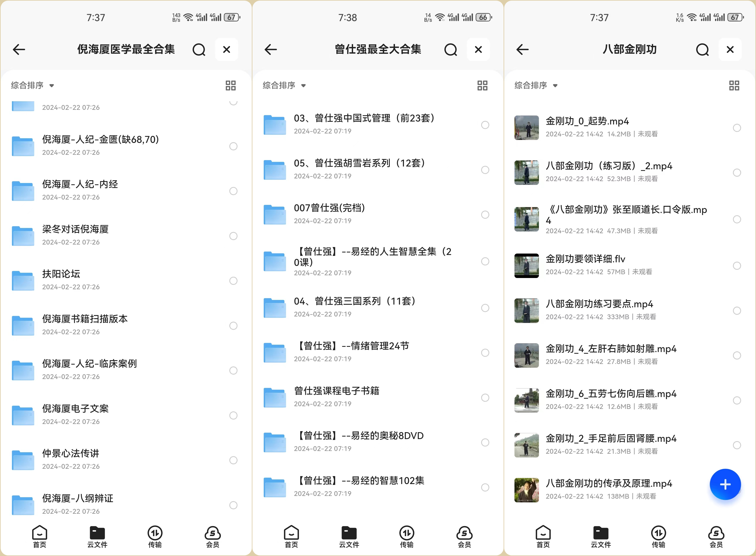
Task: Open 传输 tab in 倪海厦 panel
Action: click(155, 537)
